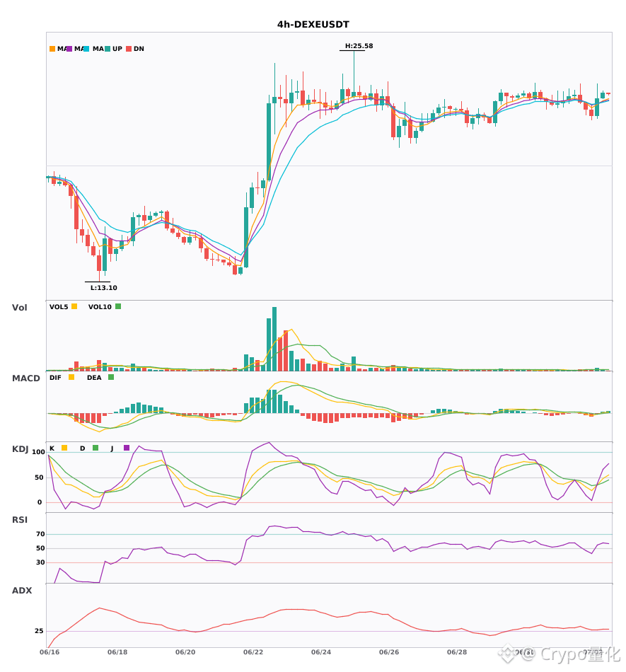626x672 pixels.
Task: Toggle the red DN legend marker
Action: coord(129,49)
